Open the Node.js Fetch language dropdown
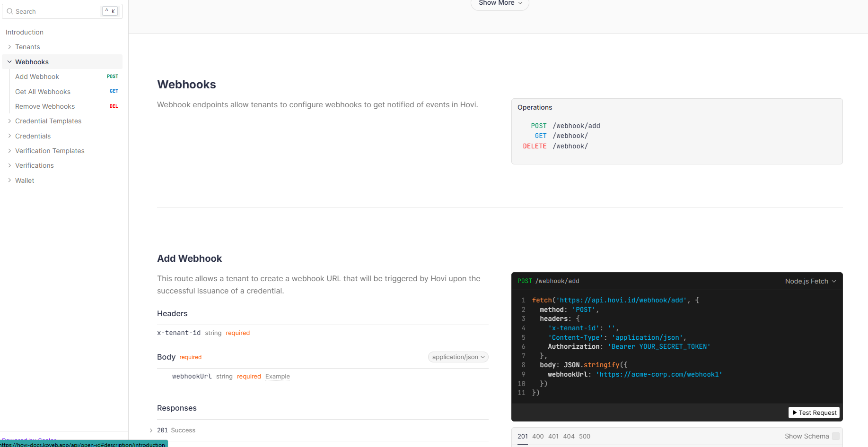 pos(810,281)
